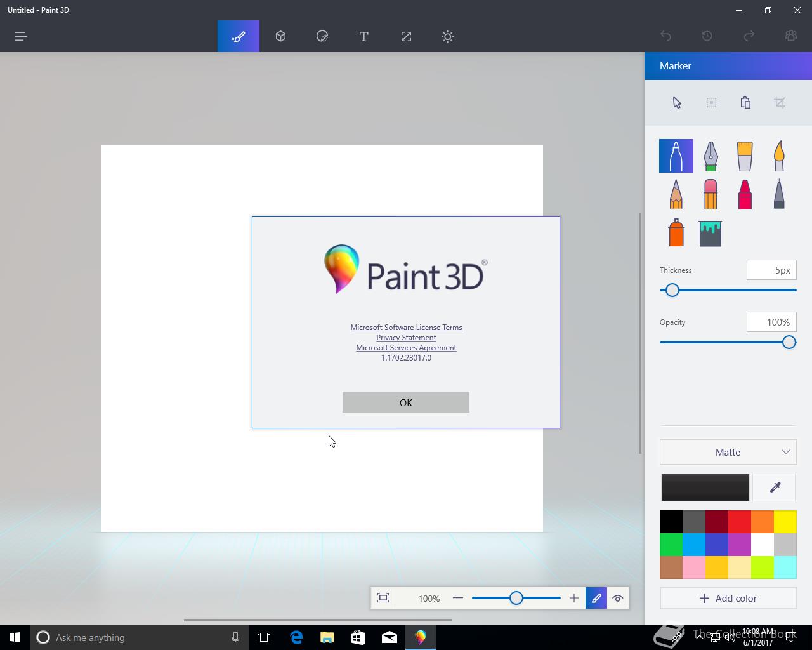This screenshot has height=650, width=812.
Task: Click the horizontal canvas scrollbar
Action: (x=318, y=620)
